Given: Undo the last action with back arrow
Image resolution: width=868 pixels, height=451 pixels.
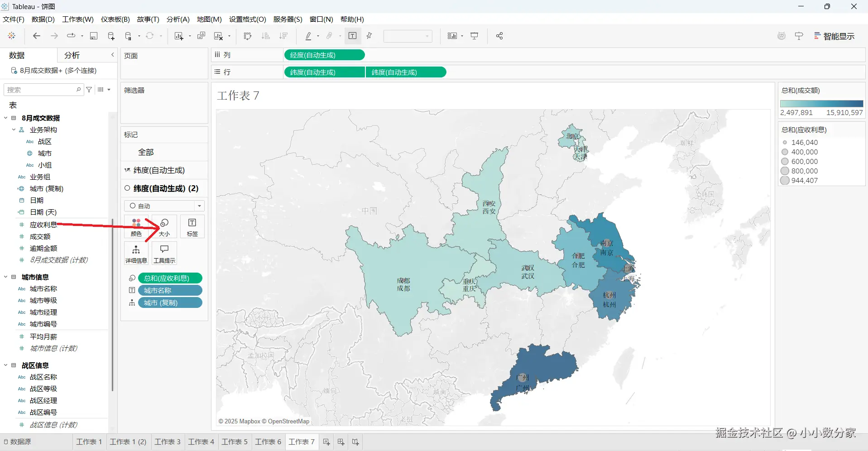Looking at the screenshot, I should 37,36.
